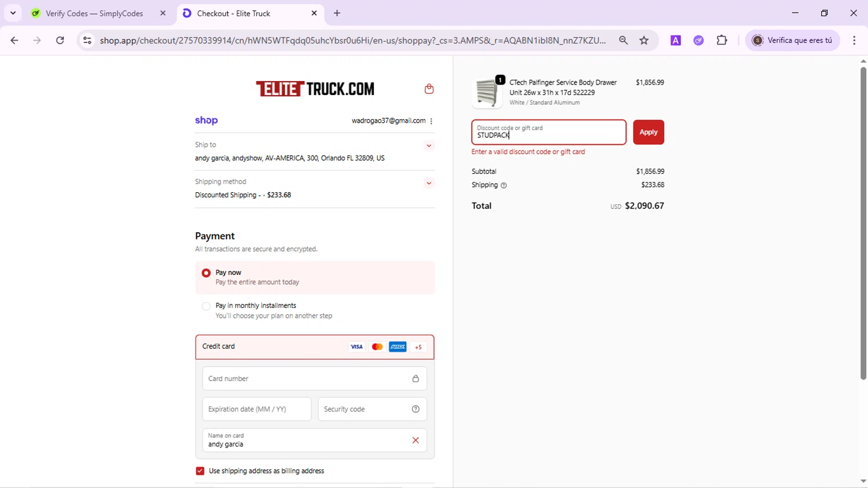This screenshot has width=868, height=488.
Task: Open the shopping bag cart icon
Action: pyautogui.click(x=429, y=89)
